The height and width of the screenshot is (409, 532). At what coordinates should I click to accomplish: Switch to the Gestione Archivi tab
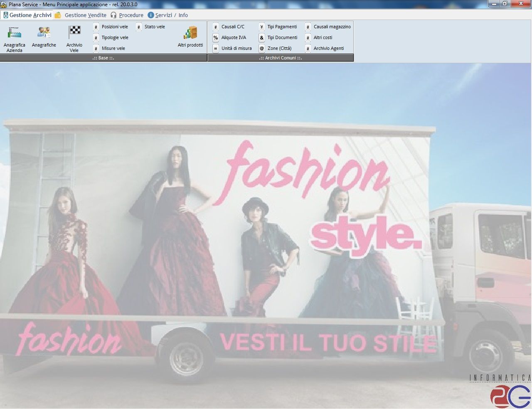coord(27,15)
